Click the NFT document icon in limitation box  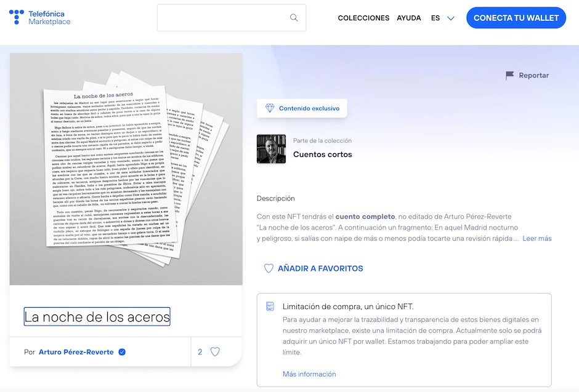coord(270,306)
